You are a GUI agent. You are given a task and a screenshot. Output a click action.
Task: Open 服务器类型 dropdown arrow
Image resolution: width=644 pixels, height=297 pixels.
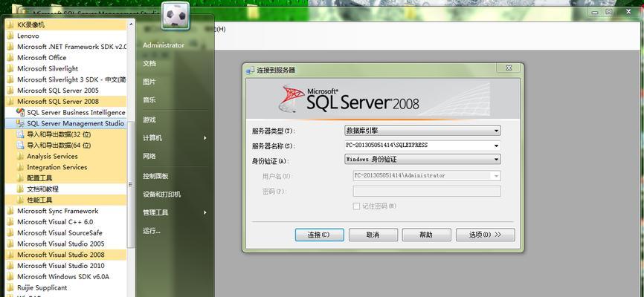tap(497, 131)
